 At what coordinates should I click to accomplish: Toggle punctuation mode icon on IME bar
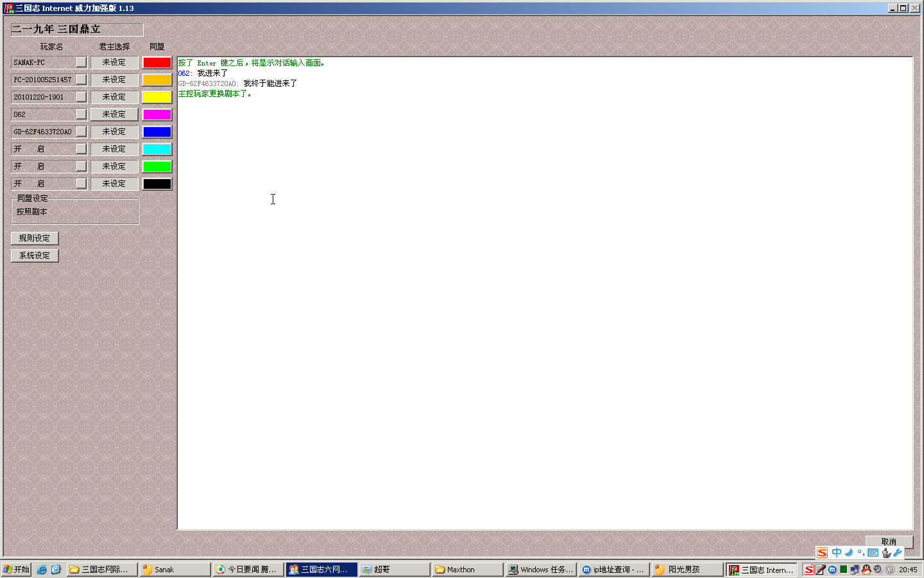[x=860, y=553]
